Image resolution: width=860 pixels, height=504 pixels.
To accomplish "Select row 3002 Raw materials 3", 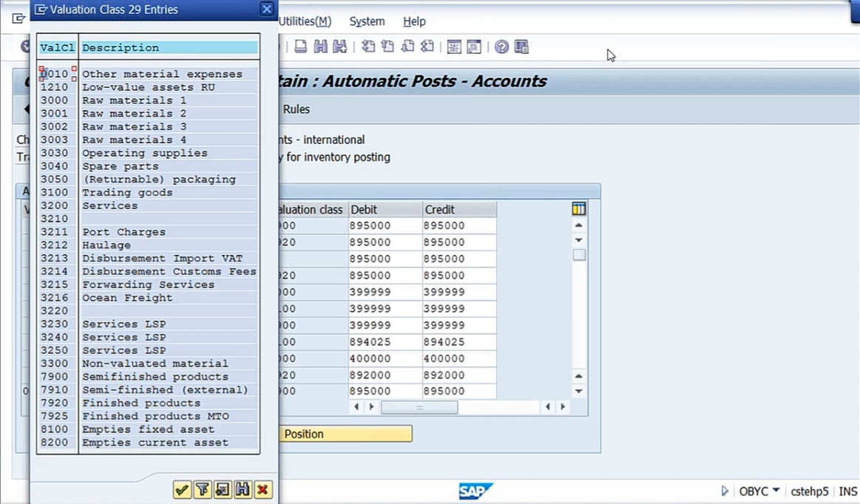I will pyautogui.click(x=149, y=126).
